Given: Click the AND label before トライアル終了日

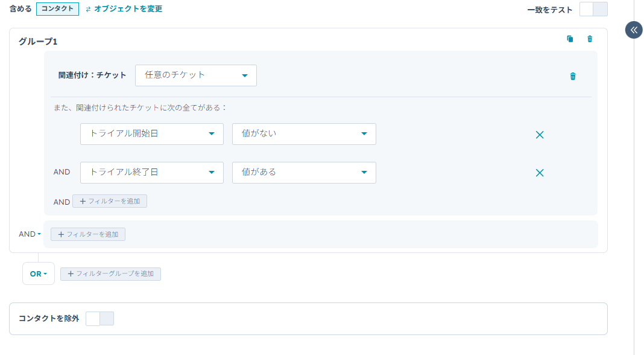Looking at the screenshot, I should pyautogui.click(x=62, y=172).
